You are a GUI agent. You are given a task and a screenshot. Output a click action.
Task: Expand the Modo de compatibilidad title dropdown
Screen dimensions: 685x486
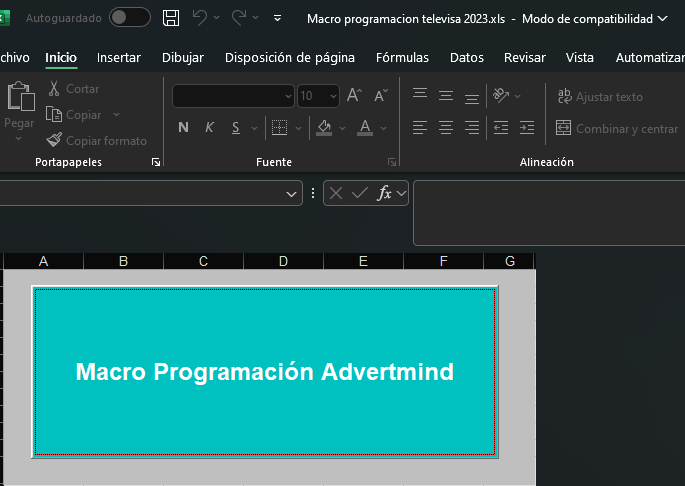click(663, 18)
